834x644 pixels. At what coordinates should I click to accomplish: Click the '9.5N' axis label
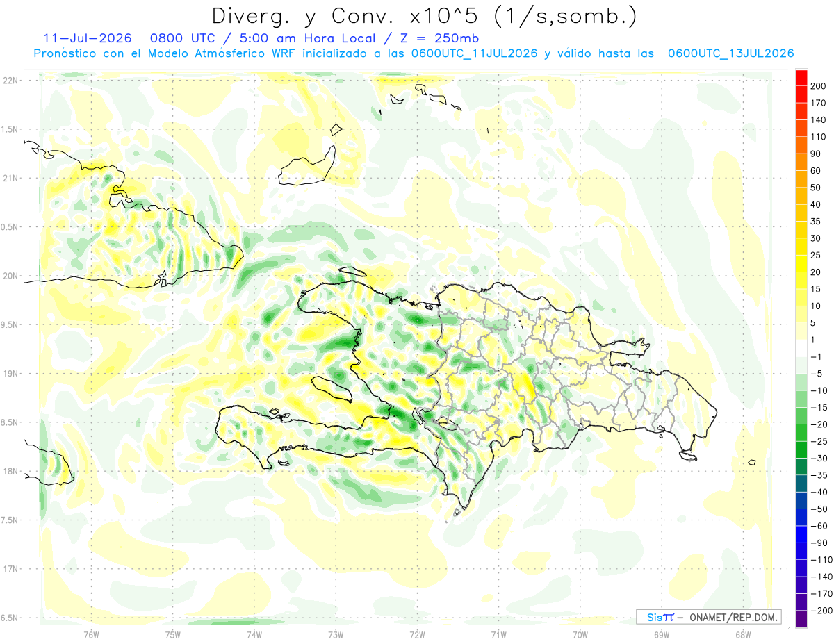coord(10,325)
